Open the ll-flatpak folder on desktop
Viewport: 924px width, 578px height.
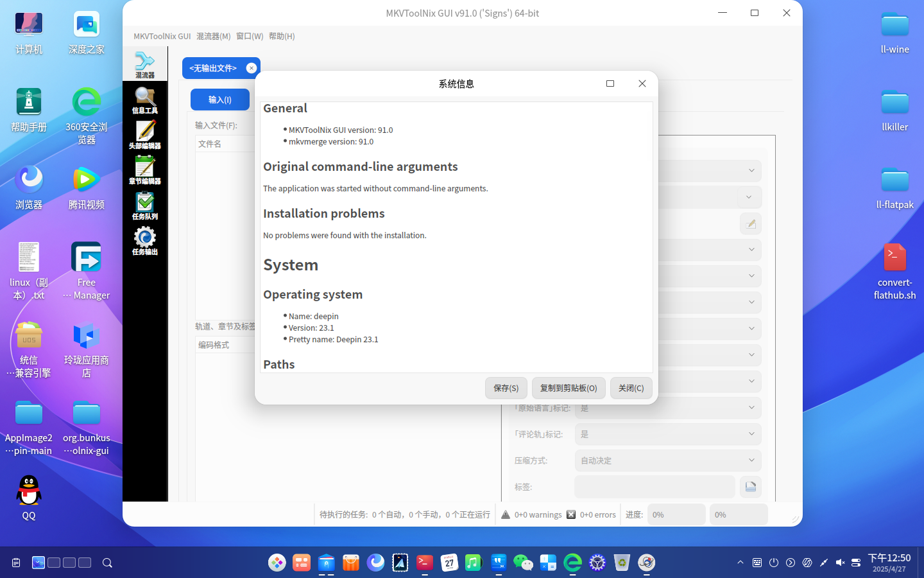[x=894, y=188]
